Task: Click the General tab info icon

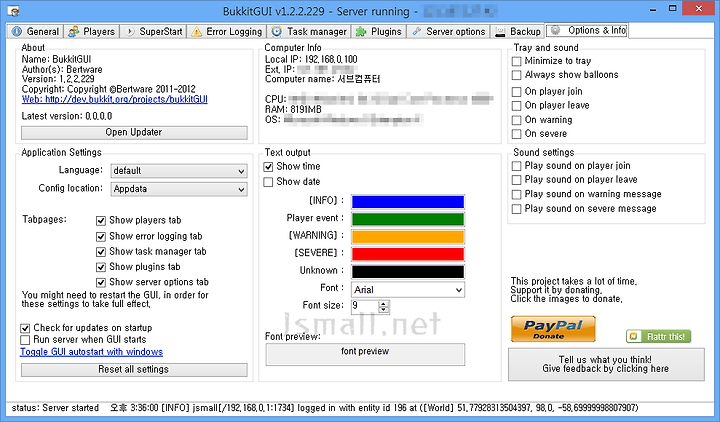Action: [x=17, y=31]
